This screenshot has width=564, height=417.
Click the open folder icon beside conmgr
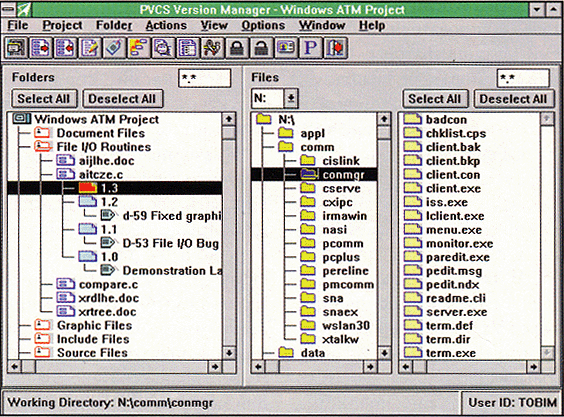click(x=309, y=174)
